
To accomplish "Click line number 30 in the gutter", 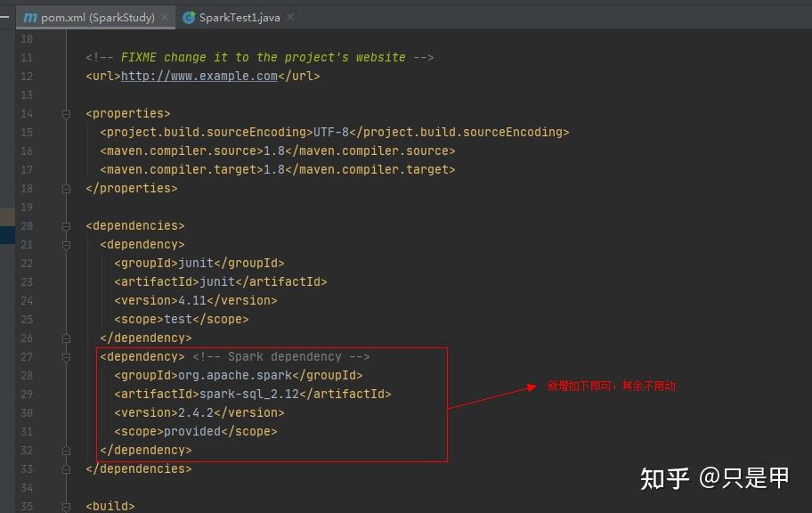I will [x=27, y=412].
